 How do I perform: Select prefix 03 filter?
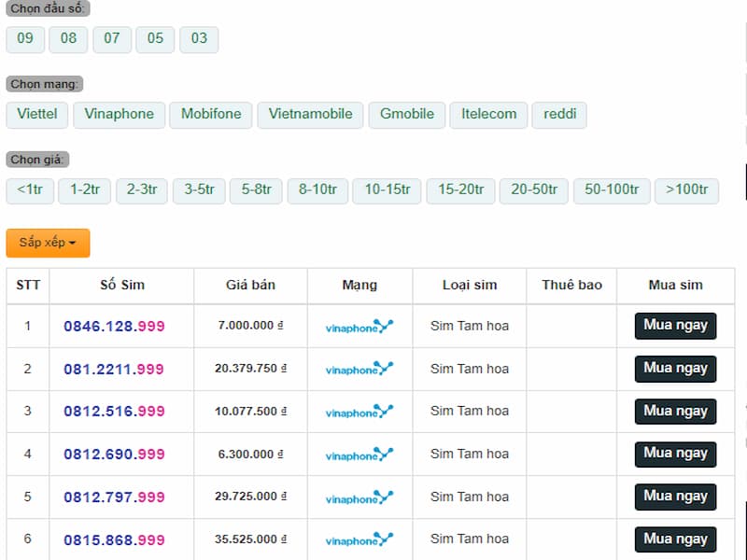click(x=199, y=39)
